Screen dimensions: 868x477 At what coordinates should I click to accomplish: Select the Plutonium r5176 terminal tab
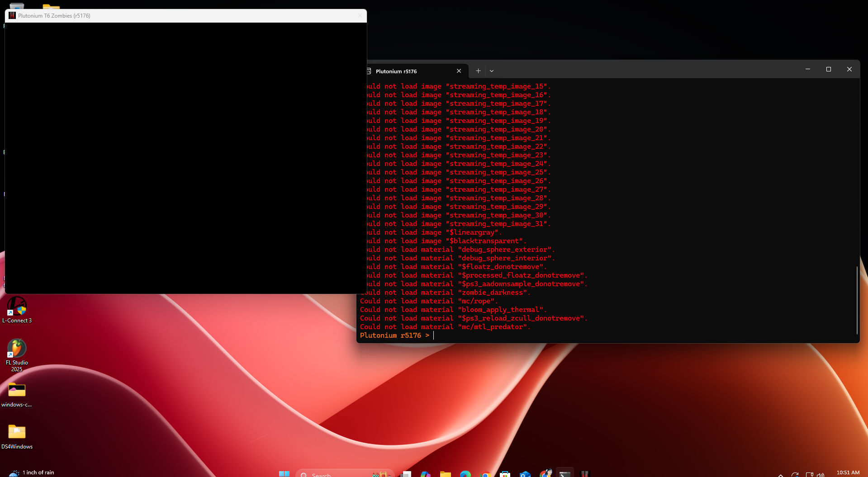[x=407, y=71]
